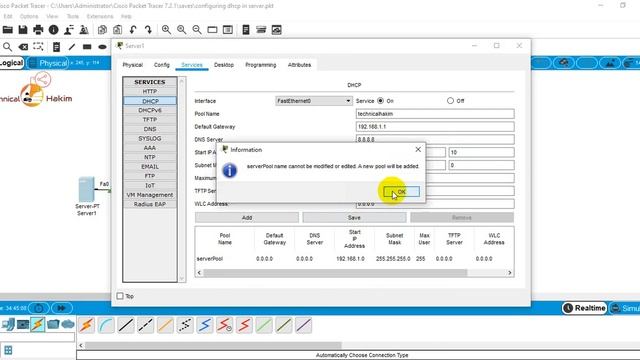Select the EMAIL service

tap(150, 167)
